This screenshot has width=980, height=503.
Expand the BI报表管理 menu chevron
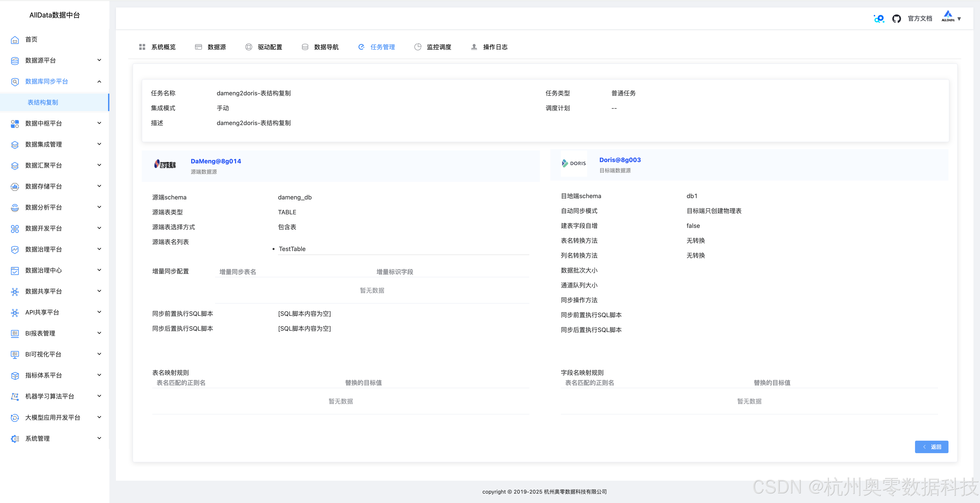click(99, 333)
